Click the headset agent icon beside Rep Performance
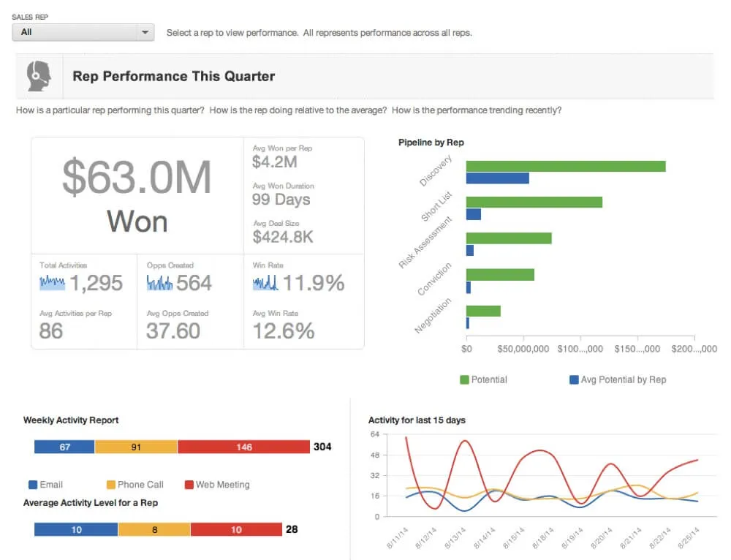731x560 pixels. (38, 75)
